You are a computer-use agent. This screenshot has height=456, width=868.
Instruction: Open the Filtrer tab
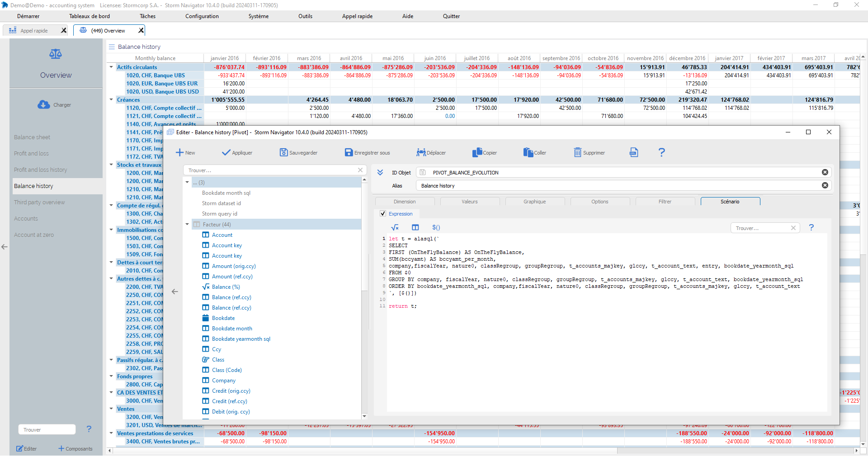665,202
